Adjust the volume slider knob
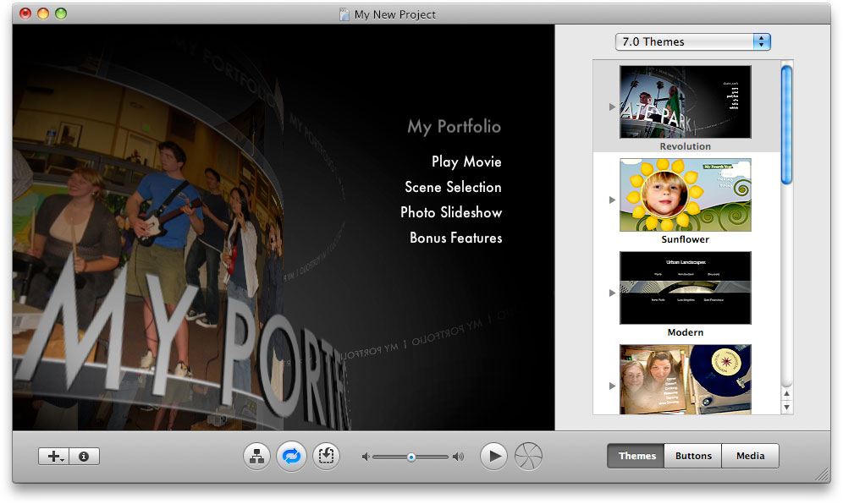The width and height of the screenshot is (843, 504). click(x=410, y=457)
